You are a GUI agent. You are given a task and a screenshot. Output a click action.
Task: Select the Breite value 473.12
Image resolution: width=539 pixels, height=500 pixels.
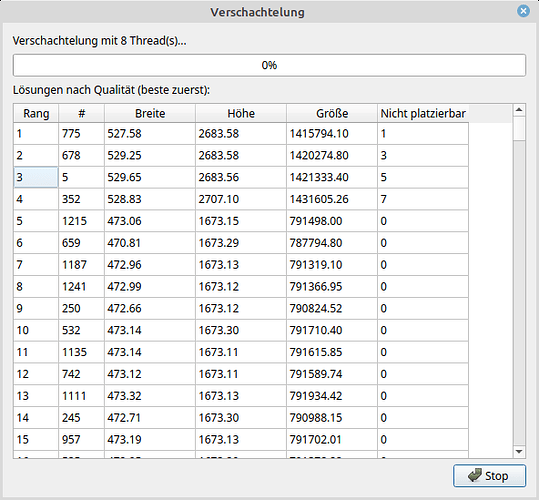coord(150,374)
